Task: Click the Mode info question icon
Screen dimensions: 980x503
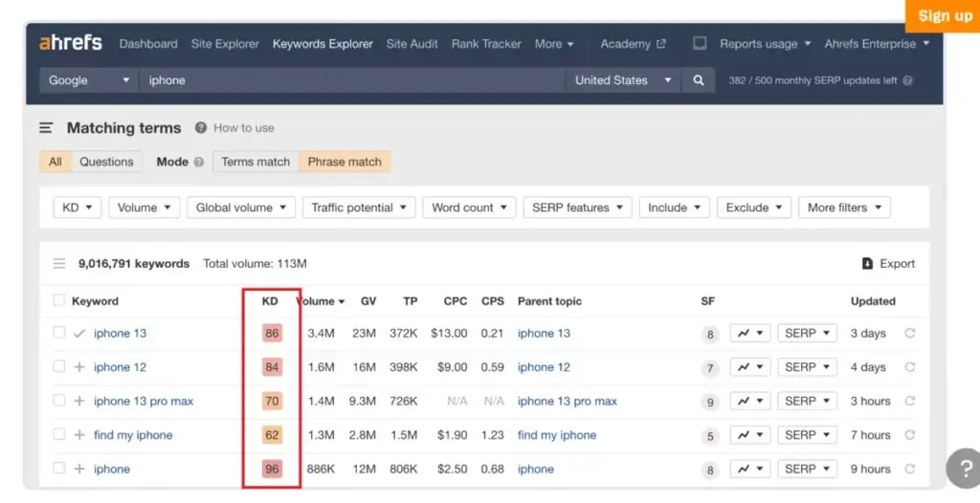Action: click(x=199, y=162)
